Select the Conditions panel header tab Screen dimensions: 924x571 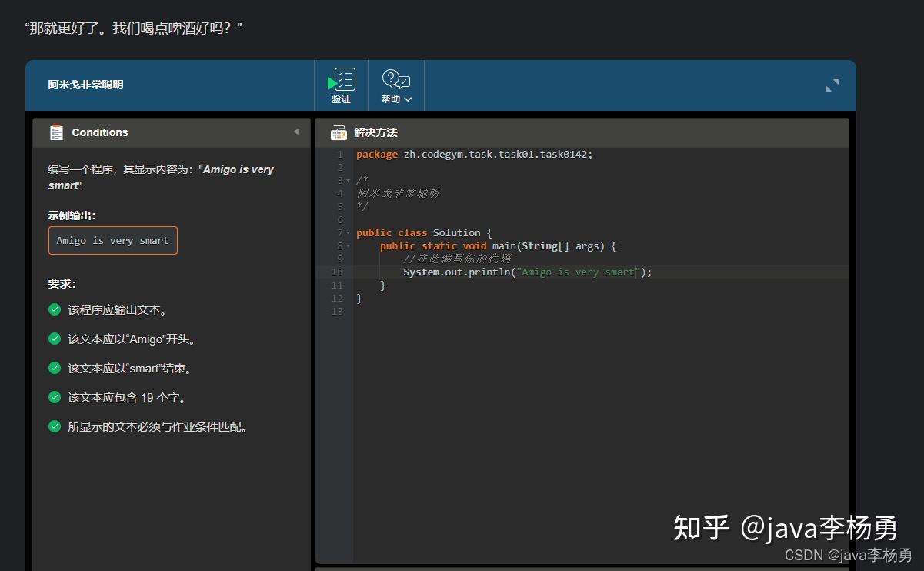[x=100, y=132]
